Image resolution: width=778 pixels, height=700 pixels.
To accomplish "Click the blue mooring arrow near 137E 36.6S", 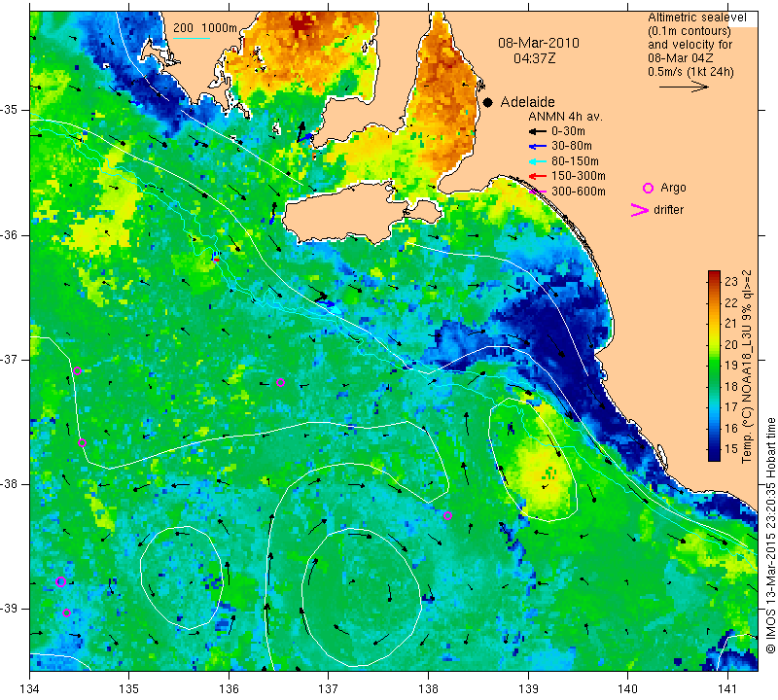I will (326, 302).
